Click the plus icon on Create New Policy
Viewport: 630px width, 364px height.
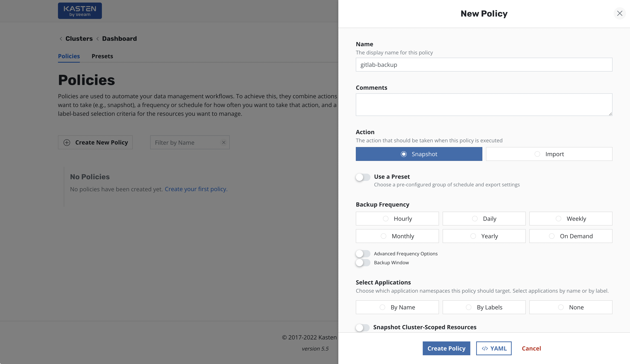point(67,143)
